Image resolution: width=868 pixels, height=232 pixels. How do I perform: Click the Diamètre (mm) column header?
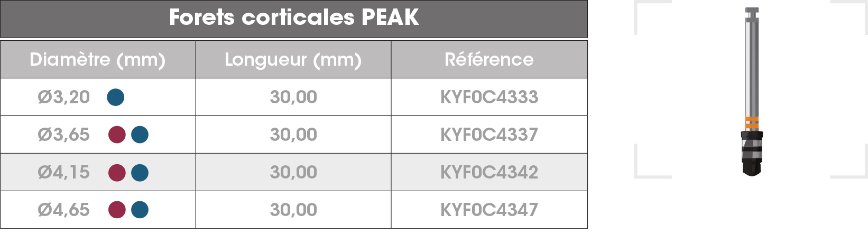tap(98, 59)
